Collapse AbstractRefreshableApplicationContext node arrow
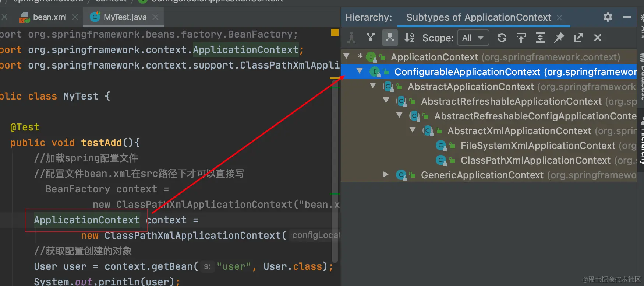The image size is (644, 286). pos(386,100)
